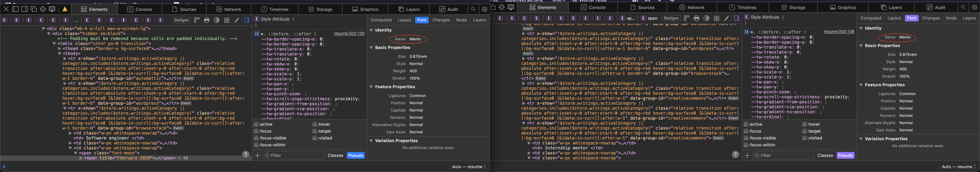Open the Changes tab in right inspector sidebar
Viewport: 980px width, 172px height.
coord(931,18)
